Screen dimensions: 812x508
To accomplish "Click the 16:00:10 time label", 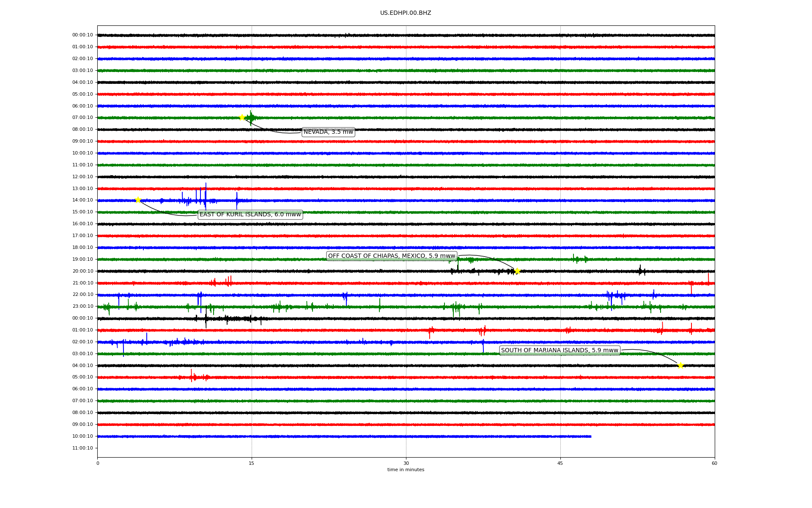I will [x=82, y=224].
